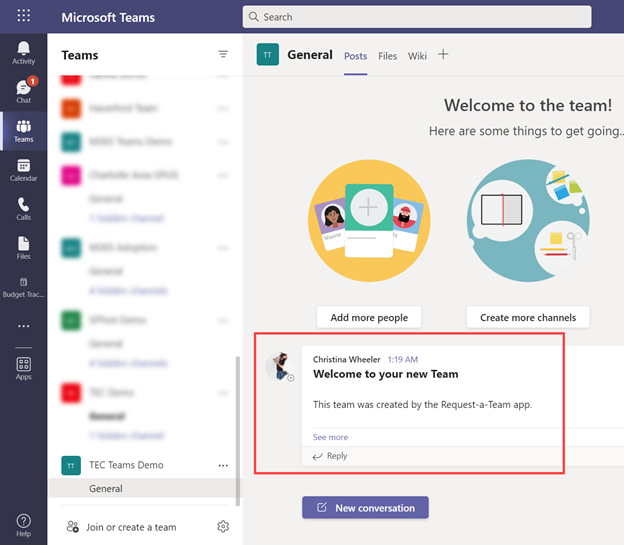Image resolution: width=624 pixels, height=545 pixels.
Task: Switch to the Files tab
Action: (x=388, y=56)
